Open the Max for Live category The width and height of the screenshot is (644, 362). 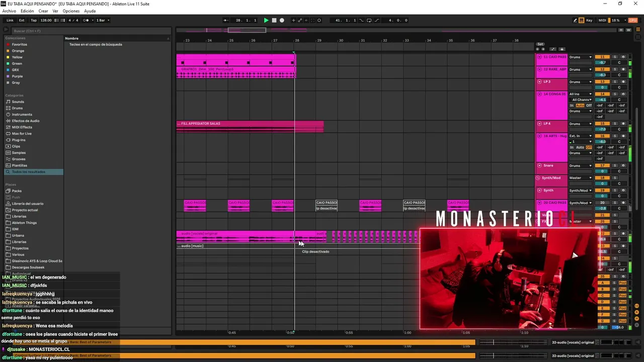pos(22,134)
